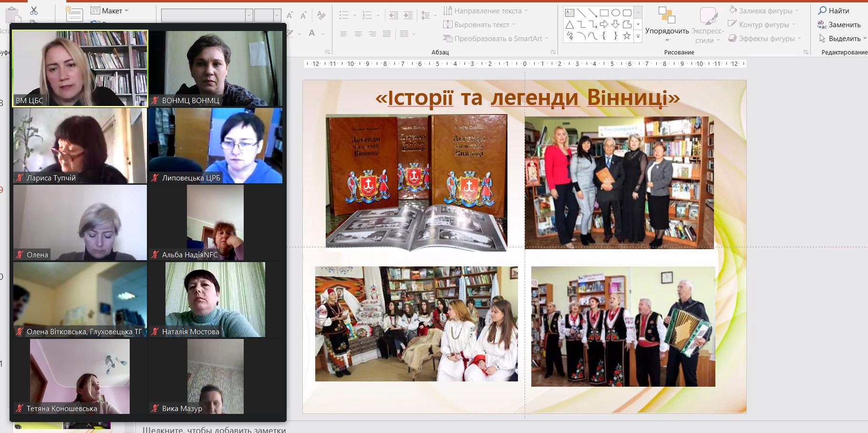Screen dimensions: 868x433
Task: Click Increase Font Size icon
Action: click(290, 15)
